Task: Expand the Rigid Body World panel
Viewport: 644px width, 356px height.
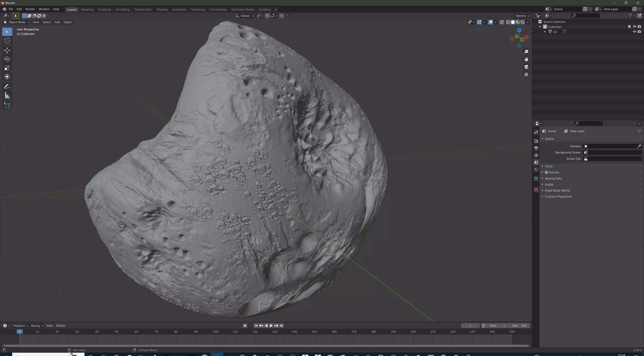Action: pyautogui.click(x=557, y=191)
